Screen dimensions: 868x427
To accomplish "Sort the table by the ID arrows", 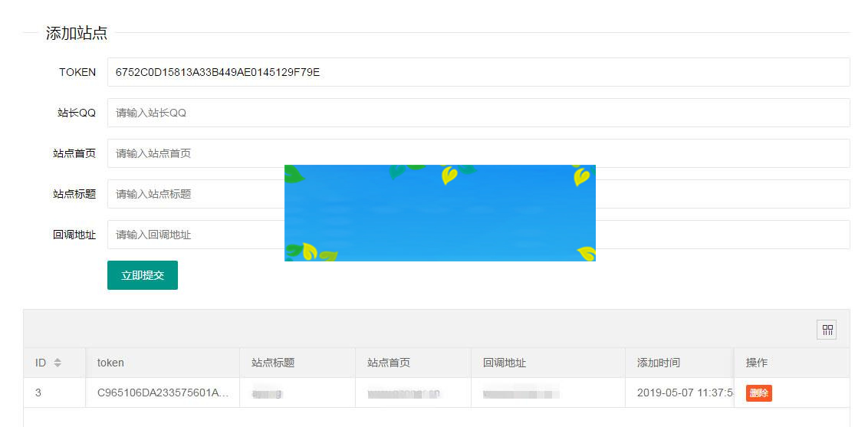I will coord(58,363).
